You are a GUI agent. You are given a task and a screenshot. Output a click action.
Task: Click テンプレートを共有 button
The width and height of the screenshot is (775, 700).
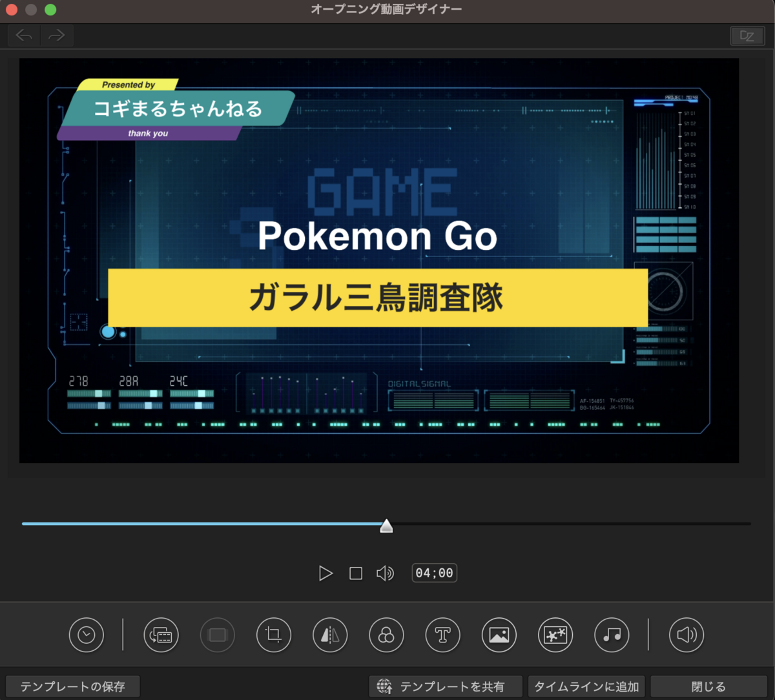tap(447, 686)
